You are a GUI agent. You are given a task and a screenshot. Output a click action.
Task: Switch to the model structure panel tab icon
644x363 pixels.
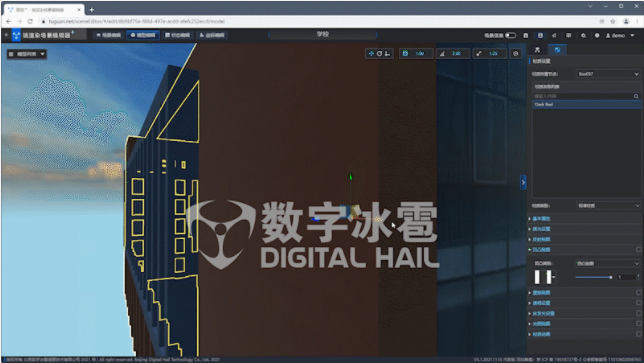click(x=537, y=50)
